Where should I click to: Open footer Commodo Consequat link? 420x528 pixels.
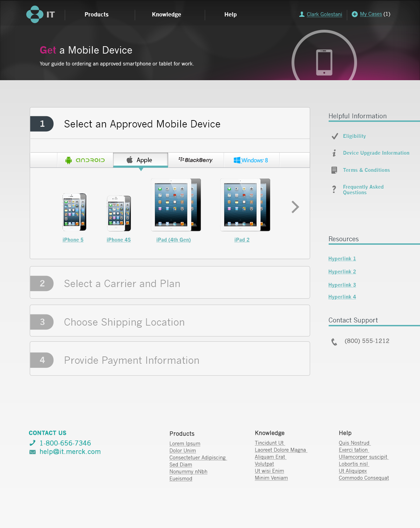point(364,478)
